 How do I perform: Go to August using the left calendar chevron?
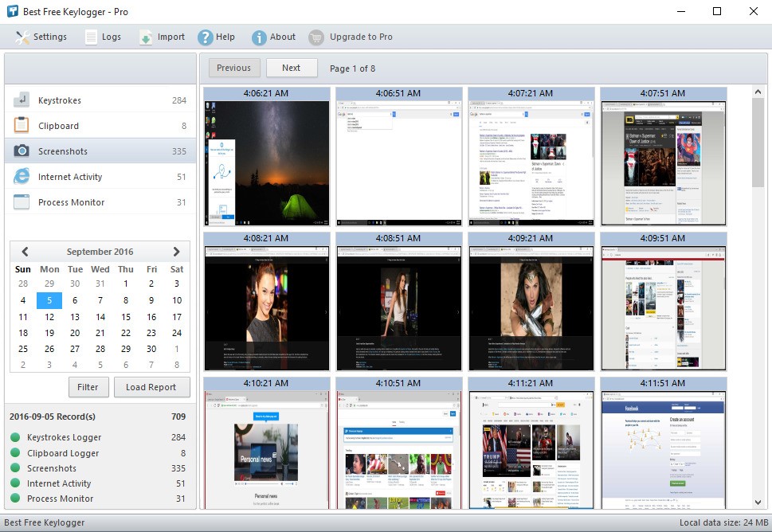click(x=24, y=251)
